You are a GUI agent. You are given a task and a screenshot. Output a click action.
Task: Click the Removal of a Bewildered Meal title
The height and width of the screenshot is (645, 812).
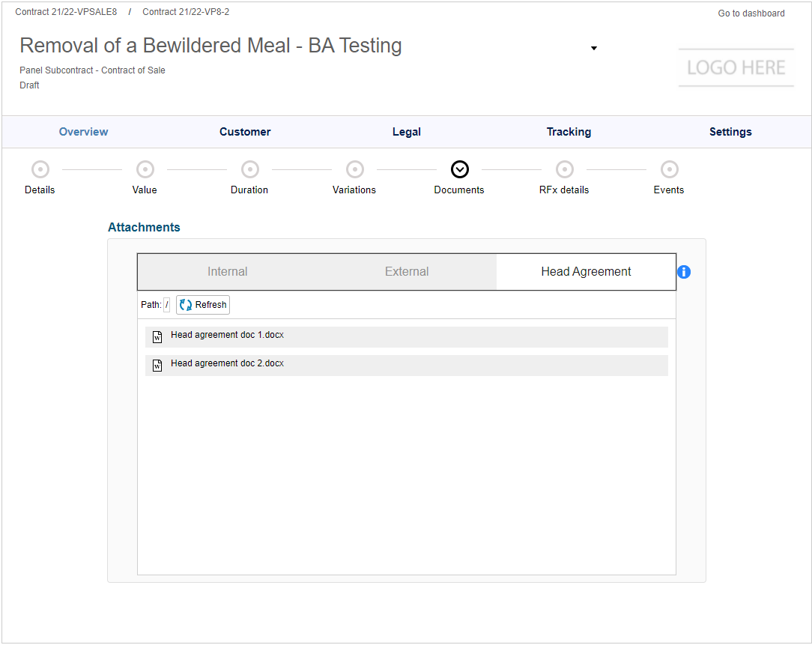pyautogui.click(x=210, y=46)
